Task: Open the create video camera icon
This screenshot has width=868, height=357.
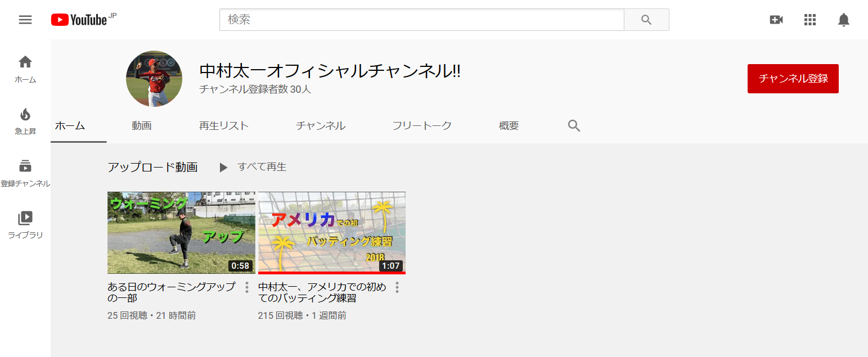Action: click(x=776, y=20)
